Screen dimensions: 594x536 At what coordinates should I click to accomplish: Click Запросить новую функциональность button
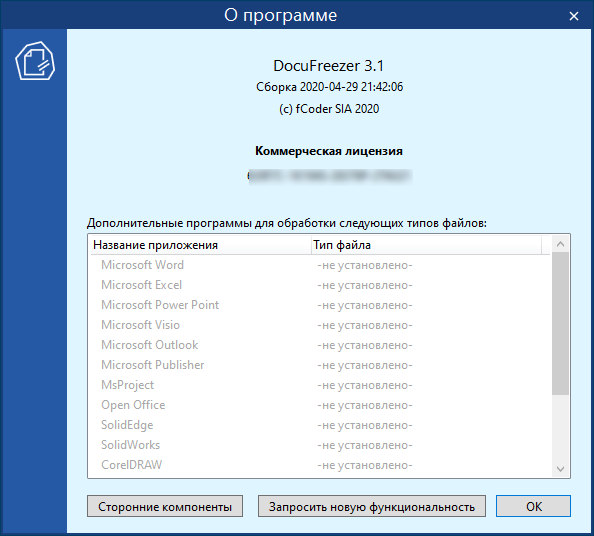tap(372, 506)
